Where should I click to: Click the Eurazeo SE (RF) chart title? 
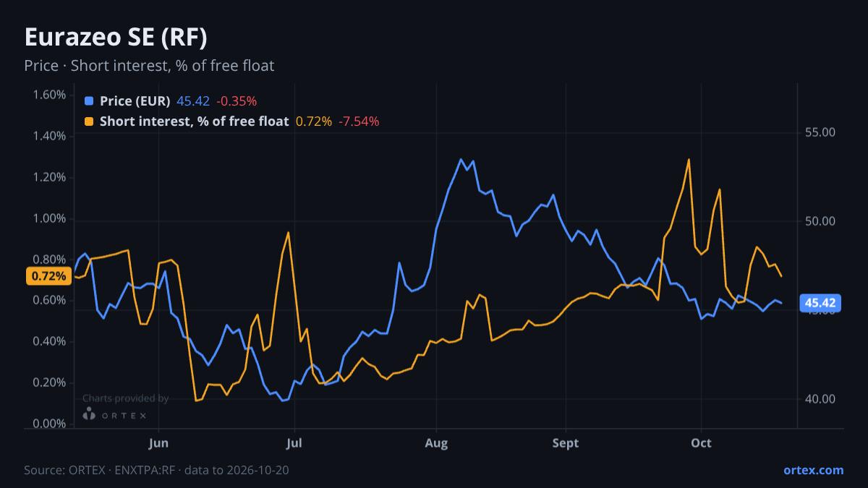coord(116,38)
